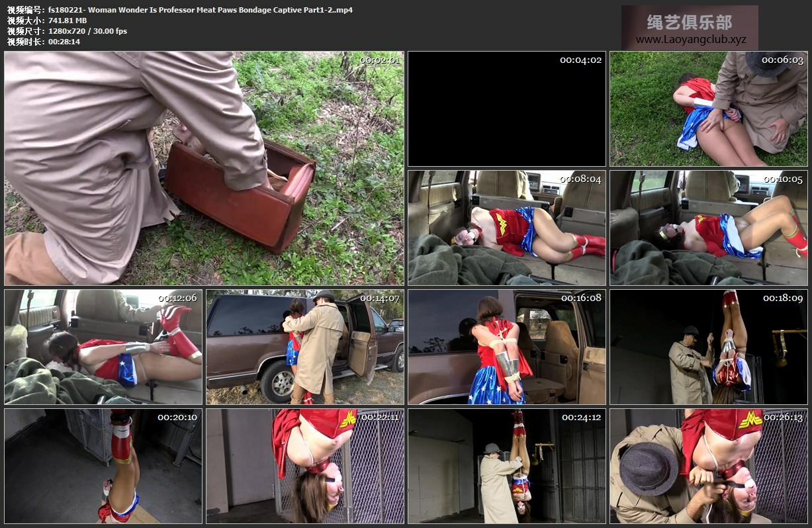
Task: Open the thumbnail labeled 00:20:10
Action: pos(103,466)
